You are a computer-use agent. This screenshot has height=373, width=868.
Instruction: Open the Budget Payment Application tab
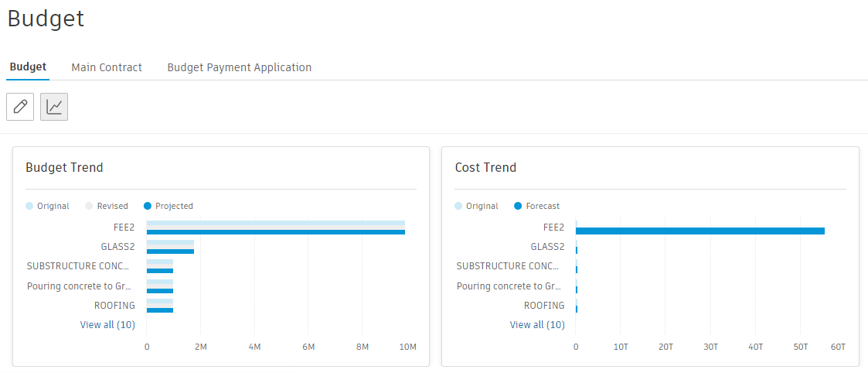tap(239, 67)
